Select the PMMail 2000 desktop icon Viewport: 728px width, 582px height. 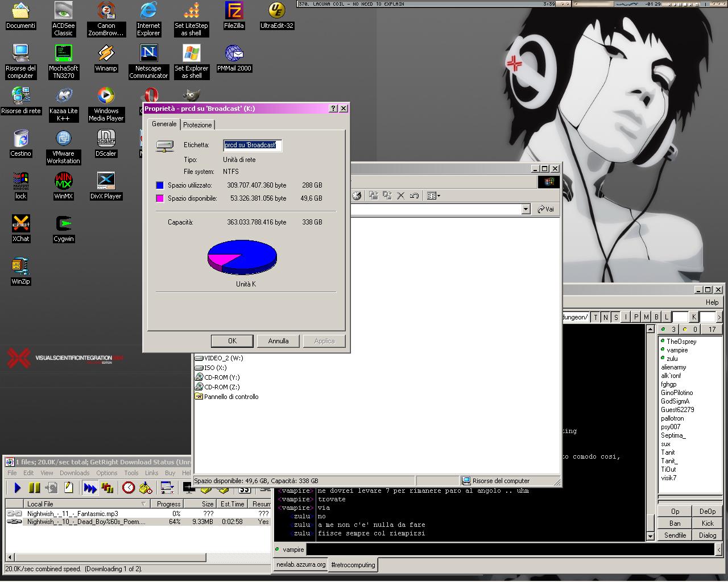click(x=234, y=58)
